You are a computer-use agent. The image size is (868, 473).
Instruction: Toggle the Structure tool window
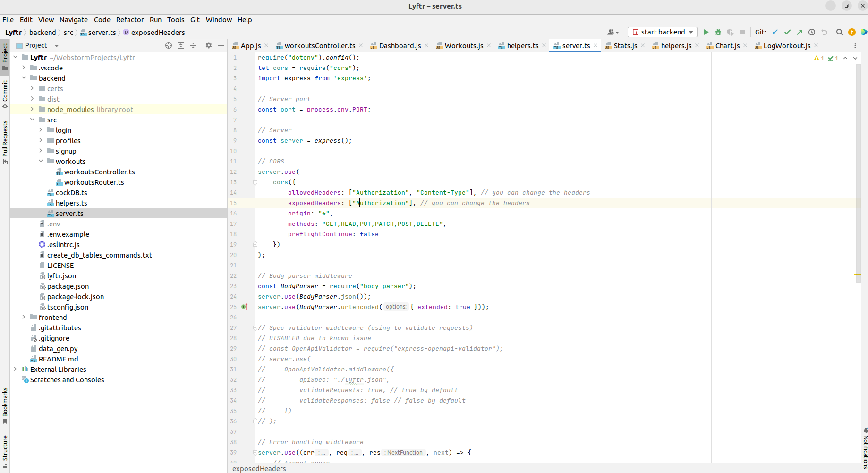tap(5, 451)
